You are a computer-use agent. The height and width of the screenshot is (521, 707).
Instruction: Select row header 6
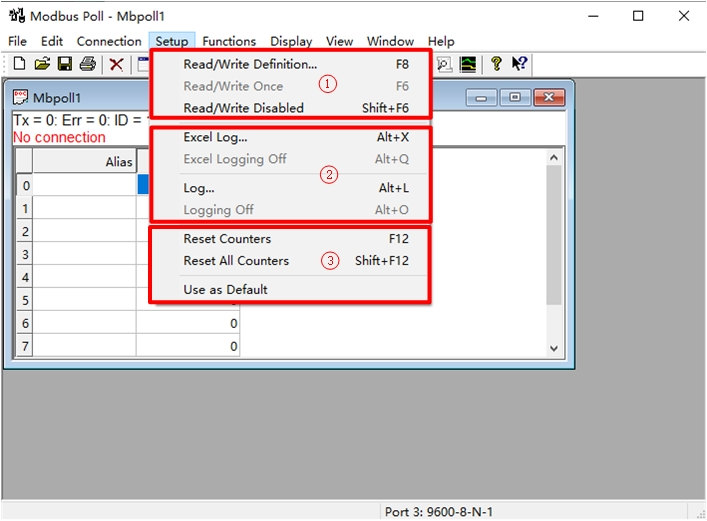click(25, 323)
